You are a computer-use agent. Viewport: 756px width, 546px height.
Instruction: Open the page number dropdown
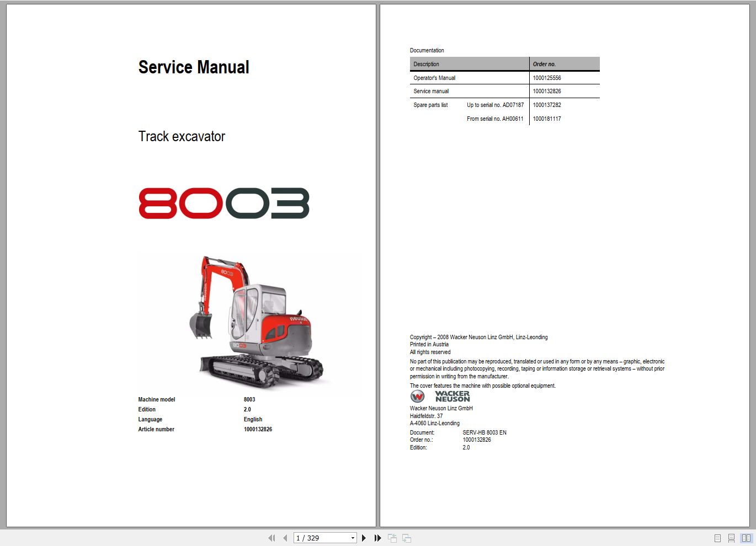click(x=353, y=538)
